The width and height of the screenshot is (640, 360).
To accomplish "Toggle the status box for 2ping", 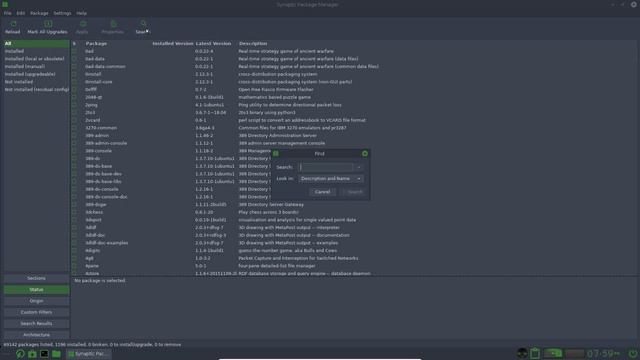I will pos(74,105).
